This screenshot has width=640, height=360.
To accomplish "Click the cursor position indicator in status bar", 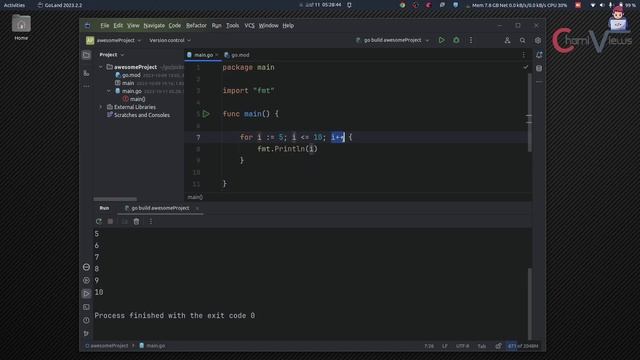I will [429, 346].
